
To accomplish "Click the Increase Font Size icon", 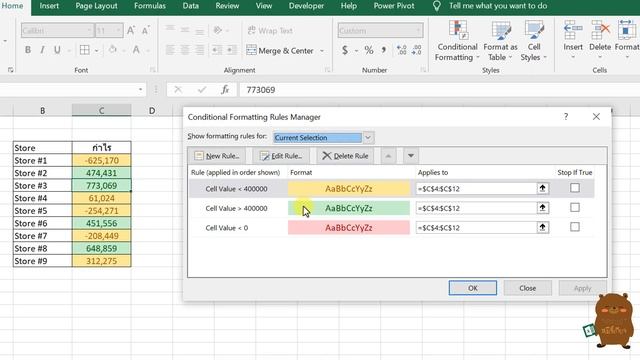I will point(131,30).
